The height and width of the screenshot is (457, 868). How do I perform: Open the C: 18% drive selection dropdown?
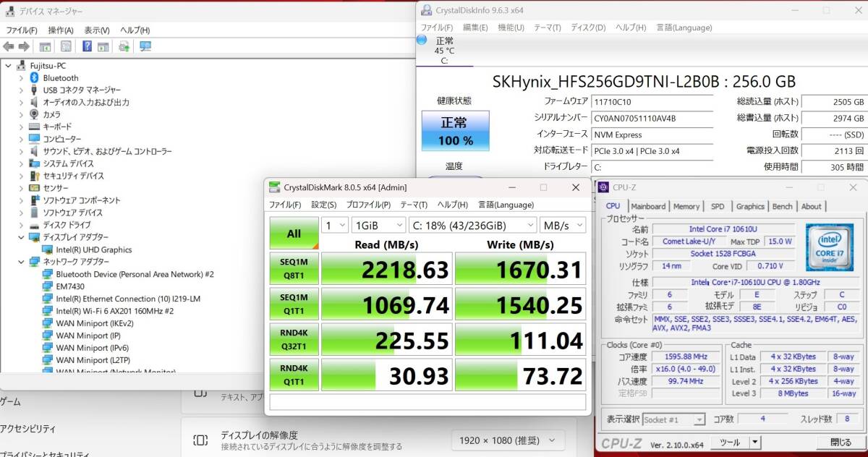tap(472, 226)
